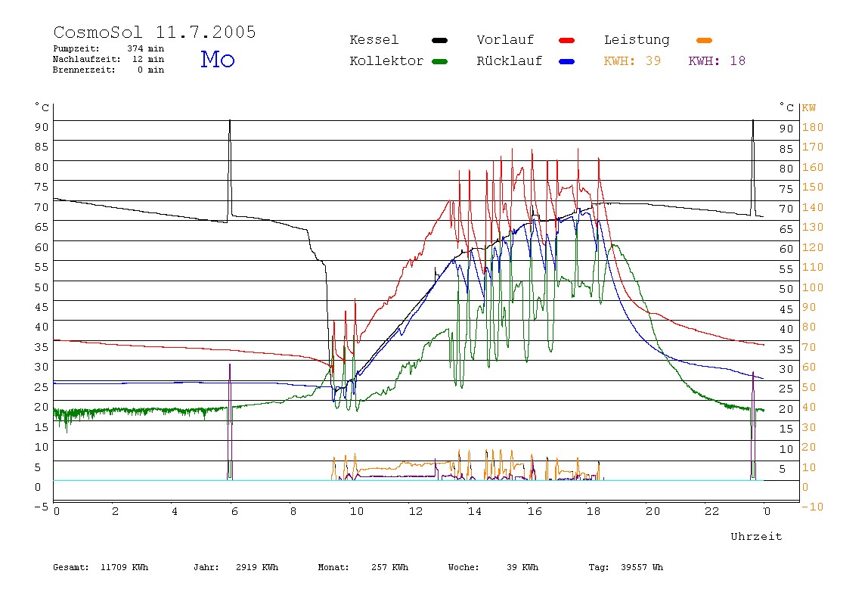Select the orange 'KW' axis unit label
The height and width of the screenshot is (614, 868).
click(808, 108)
